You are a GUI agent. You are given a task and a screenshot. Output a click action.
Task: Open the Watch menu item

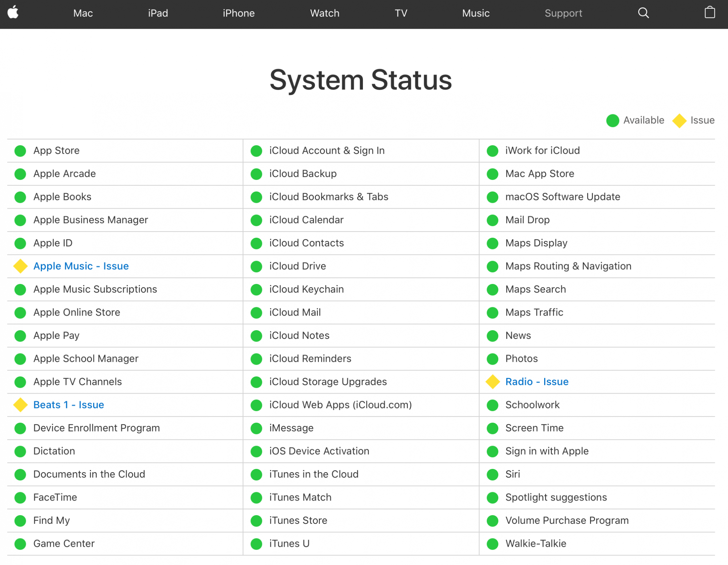(x=325, y=13)
